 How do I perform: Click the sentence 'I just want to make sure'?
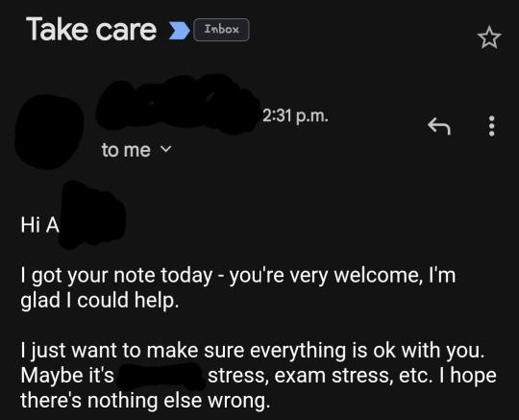[253, 351]
